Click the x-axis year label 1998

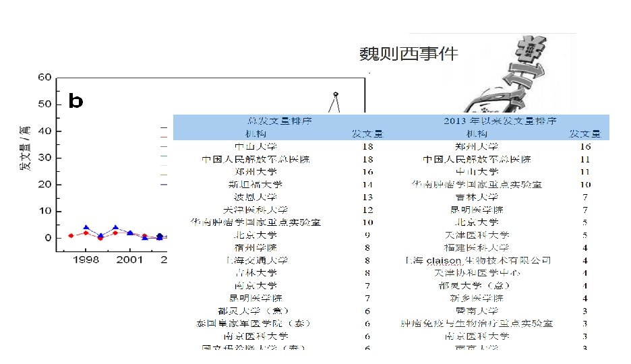click(x=86, y=260)
